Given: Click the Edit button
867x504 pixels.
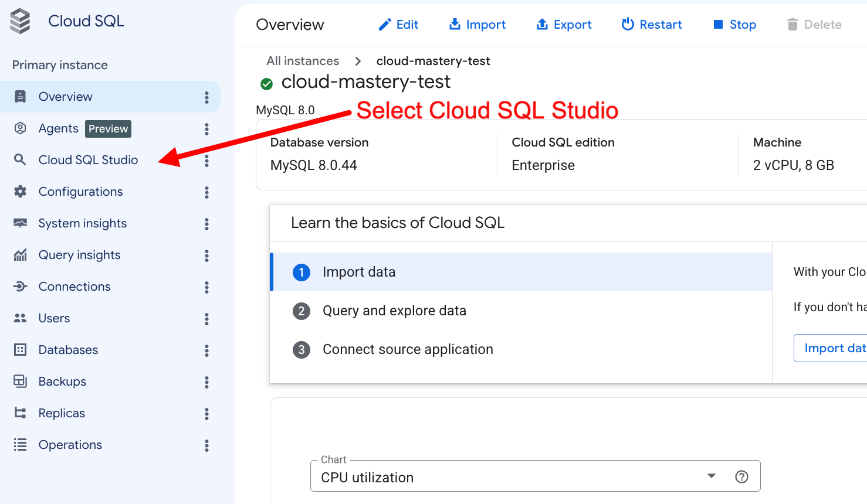Looking at the screenshot, I should (398, 25).
